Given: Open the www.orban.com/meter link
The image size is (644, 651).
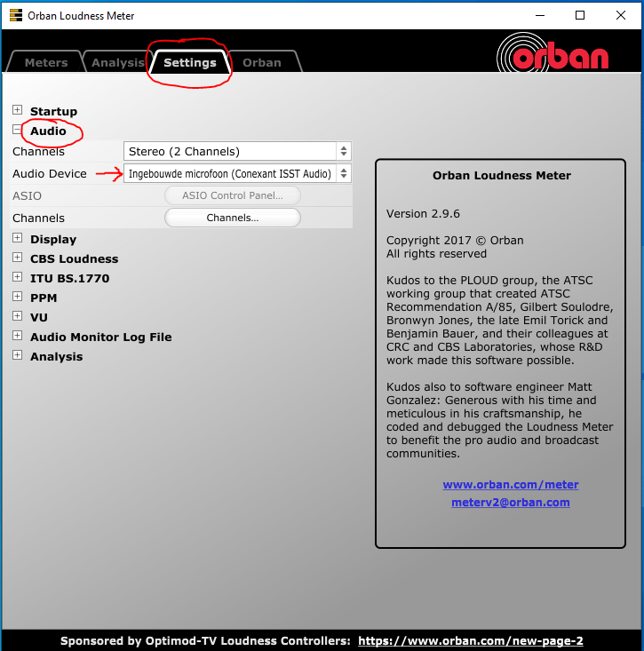Looking at the screenshot, I should pos(510,485).
